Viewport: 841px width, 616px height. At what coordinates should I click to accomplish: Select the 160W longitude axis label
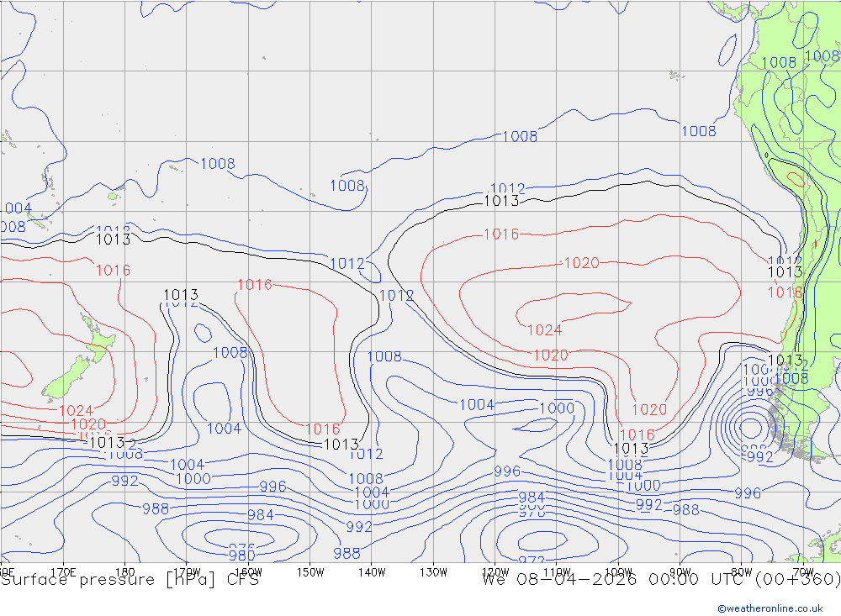point(248,571)
